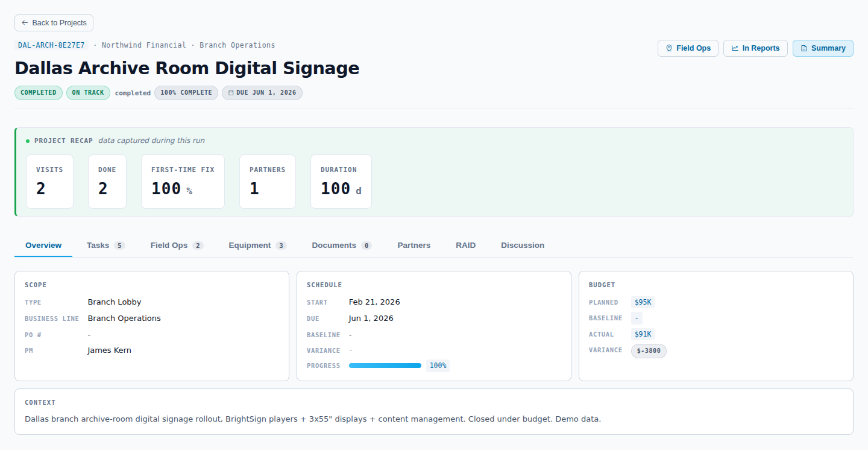The image size is (868, 450).
Task: Switch to the Partners tab
Action: (x=414, y=246)
